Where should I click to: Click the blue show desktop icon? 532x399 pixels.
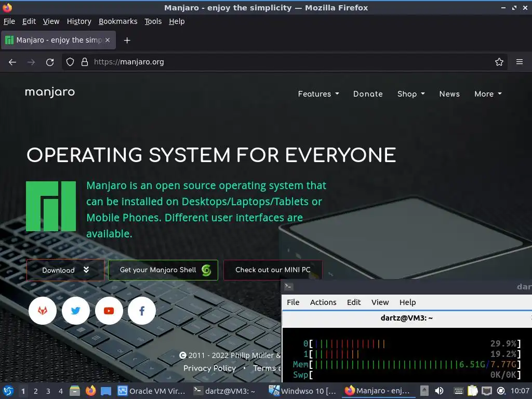pyautogui.click(x=106, y=391)
